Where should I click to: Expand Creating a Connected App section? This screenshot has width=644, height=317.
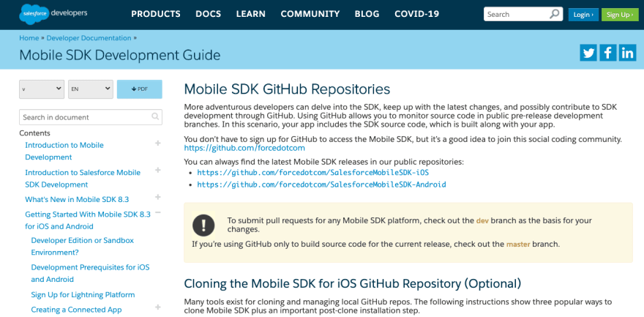pyautogui.click(x=158, y=307)
